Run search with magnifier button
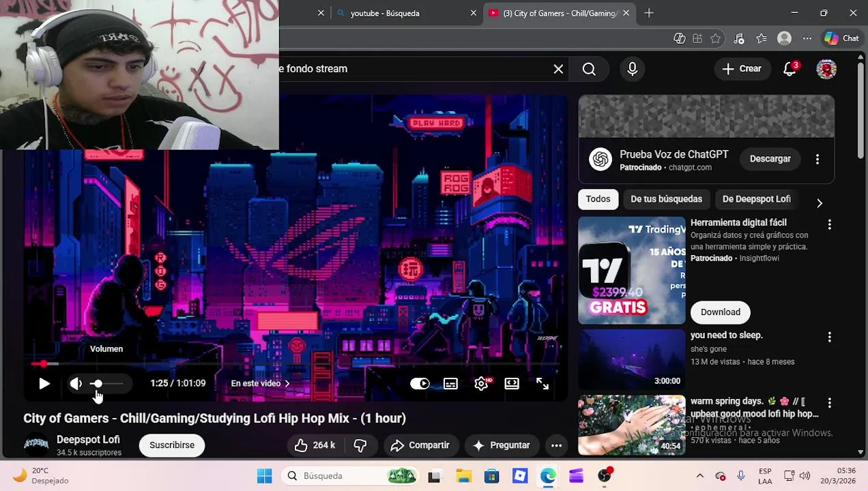 589,69
